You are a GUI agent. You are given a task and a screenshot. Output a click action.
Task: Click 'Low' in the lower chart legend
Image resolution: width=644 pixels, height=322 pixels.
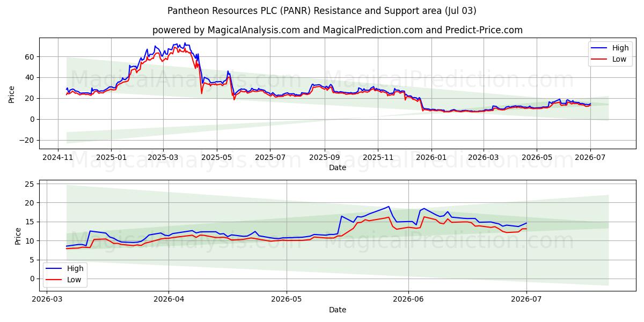pos(75,279)
